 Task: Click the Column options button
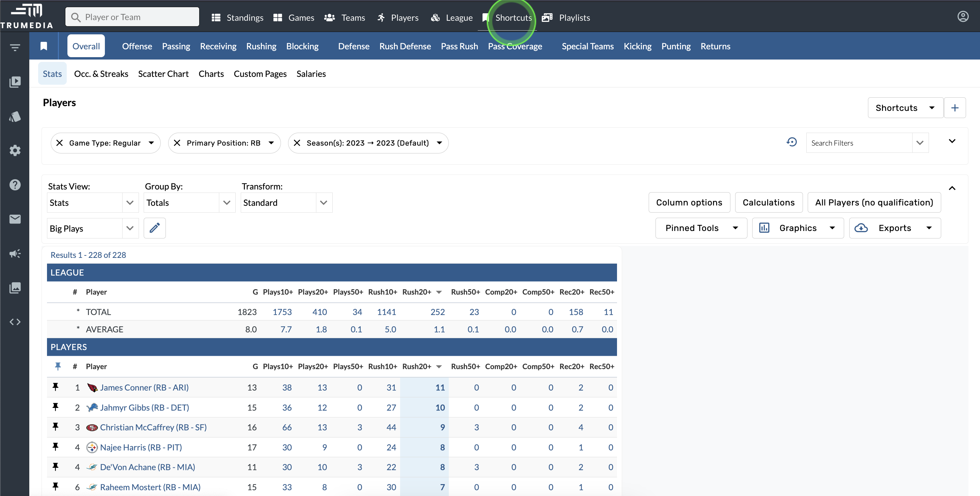[x=689, y=202]
